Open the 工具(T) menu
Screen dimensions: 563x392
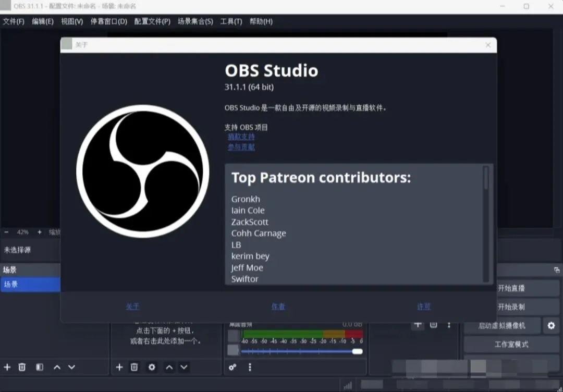tap(231, 21)
